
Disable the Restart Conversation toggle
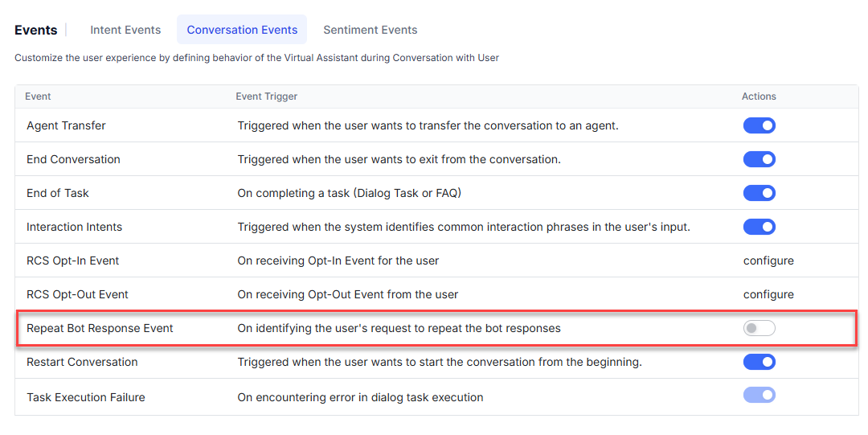pyautogui.click(x=759, y=362)
